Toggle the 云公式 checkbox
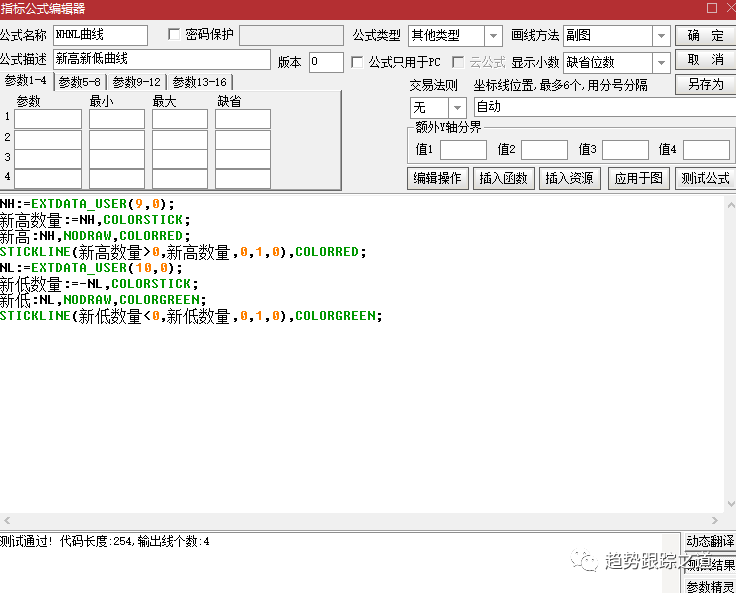736x593 pixels. (459, 62)
